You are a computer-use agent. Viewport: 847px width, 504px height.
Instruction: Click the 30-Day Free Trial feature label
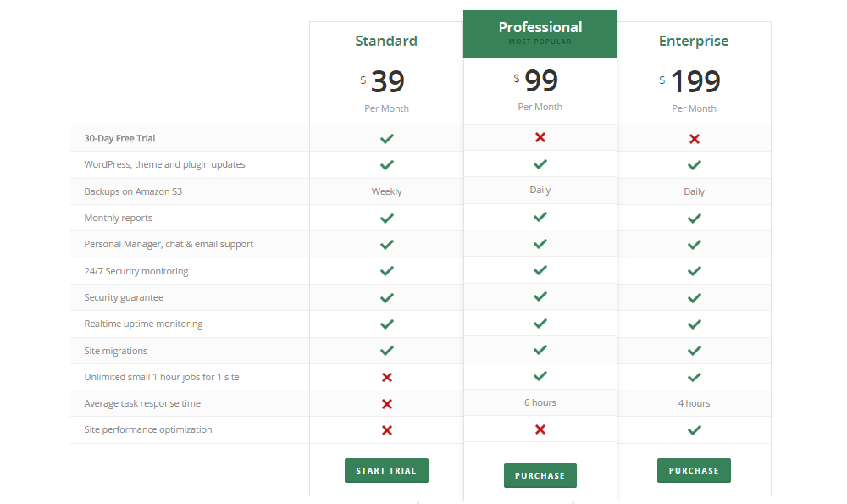pyautogui.click(x=119, y=138)
